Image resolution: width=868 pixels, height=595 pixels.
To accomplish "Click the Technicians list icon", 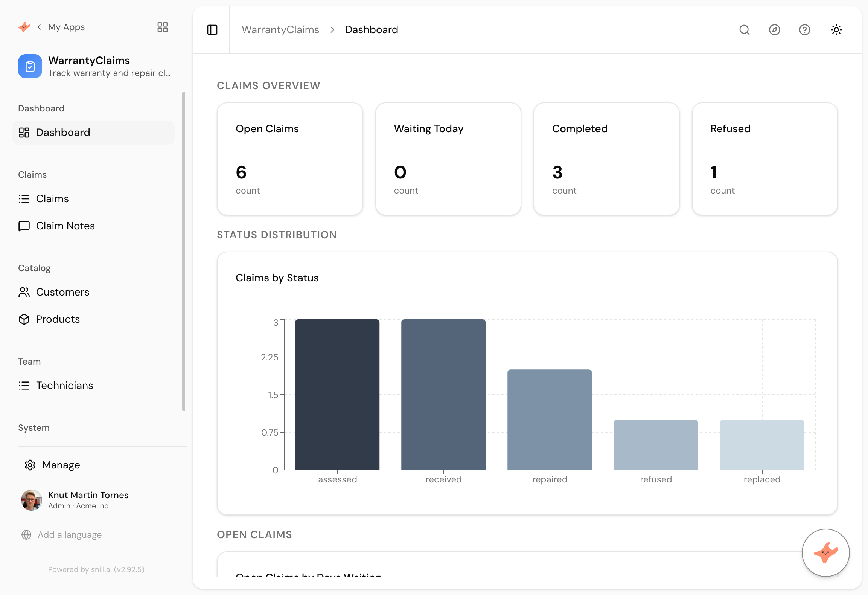I will 24,386.
